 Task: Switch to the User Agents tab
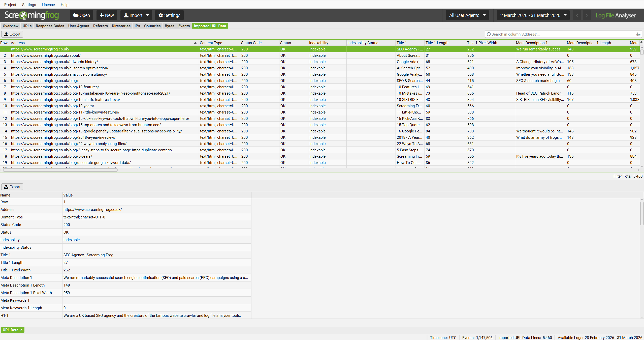[x=79, y=26]
